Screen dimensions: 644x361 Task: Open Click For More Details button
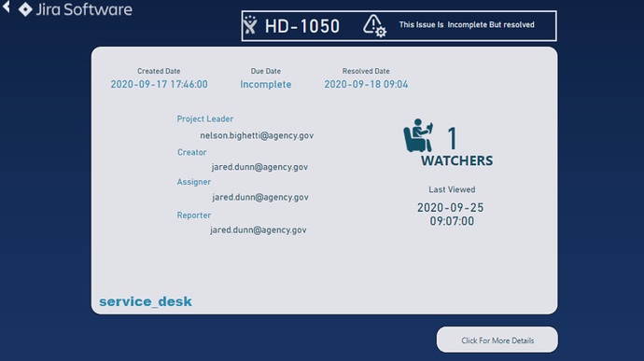click(x=497, y=340)
